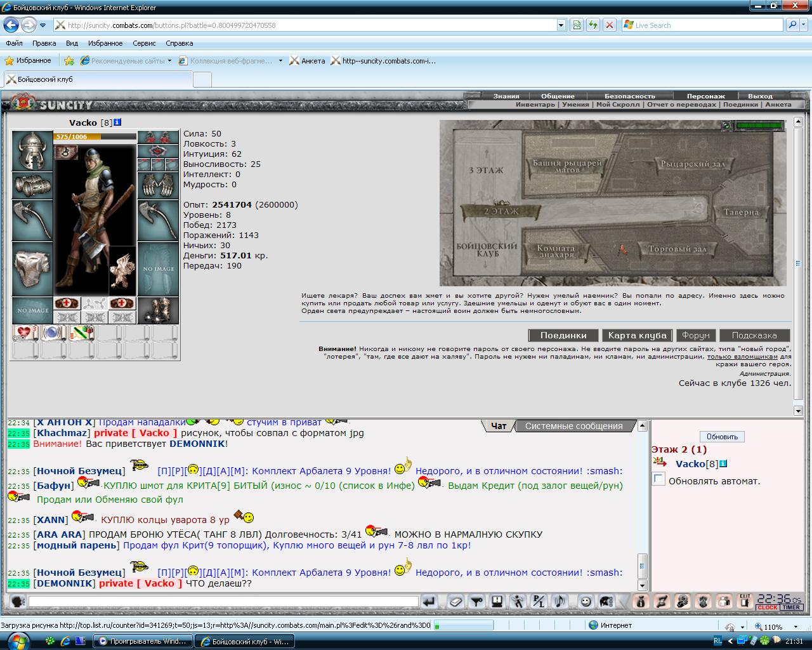The width and height of the screenshot is (812, 650).
Task: Click the heart healing scroll
Action: click(25, 333)
